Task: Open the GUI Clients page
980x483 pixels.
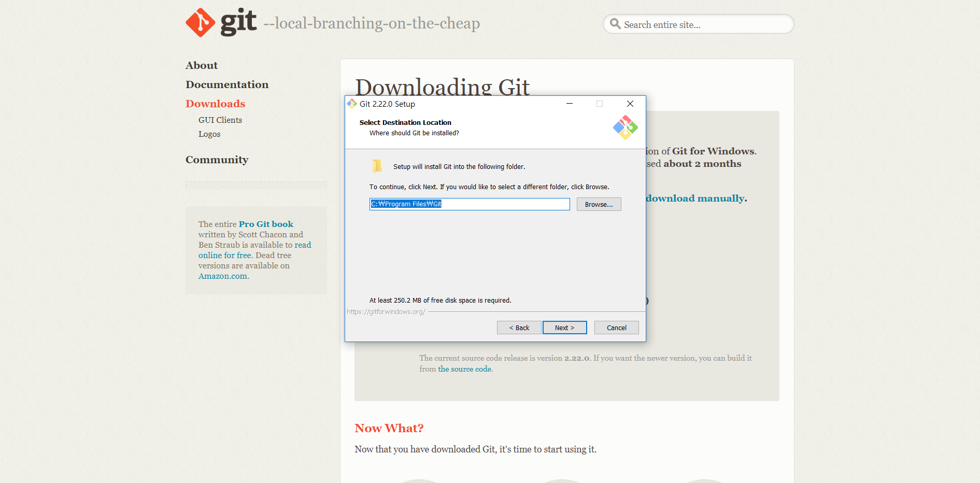Action: [x=220, y=120]
